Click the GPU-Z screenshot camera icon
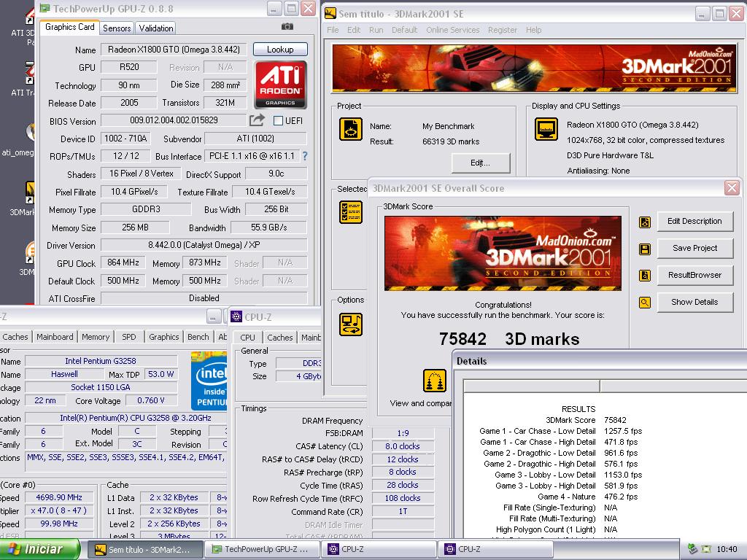This screenshot has height=560, width=747. point(287,27)
